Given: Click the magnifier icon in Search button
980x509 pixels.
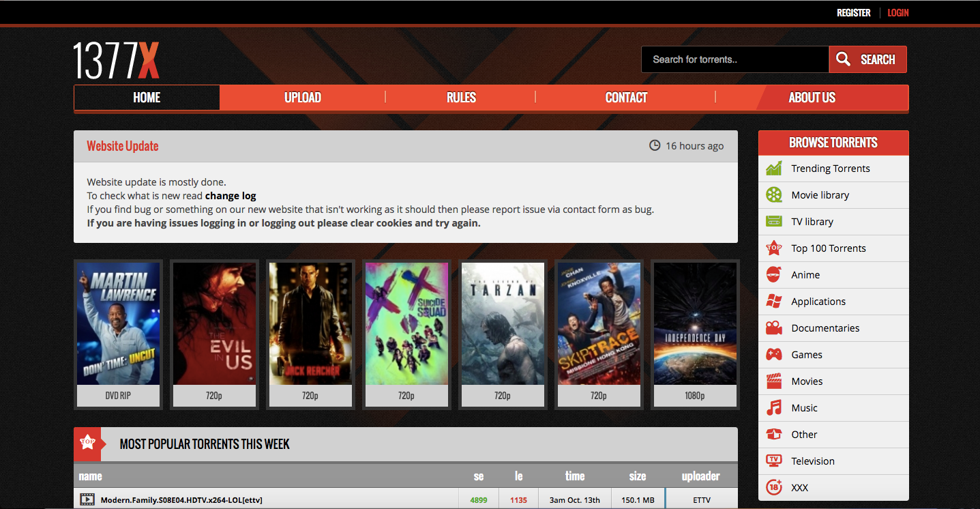Looking at the screenshot, I should pos(843,59).
